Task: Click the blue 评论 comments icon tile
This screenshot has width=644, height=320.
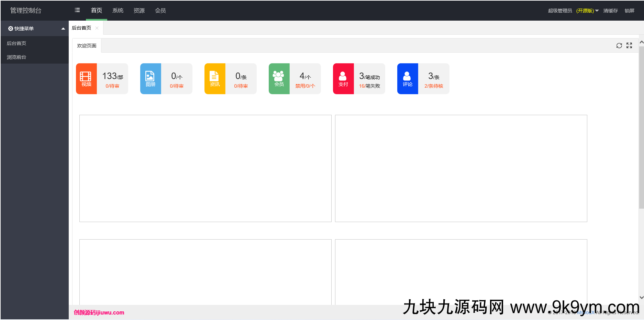Action: [x=408, y=79]
